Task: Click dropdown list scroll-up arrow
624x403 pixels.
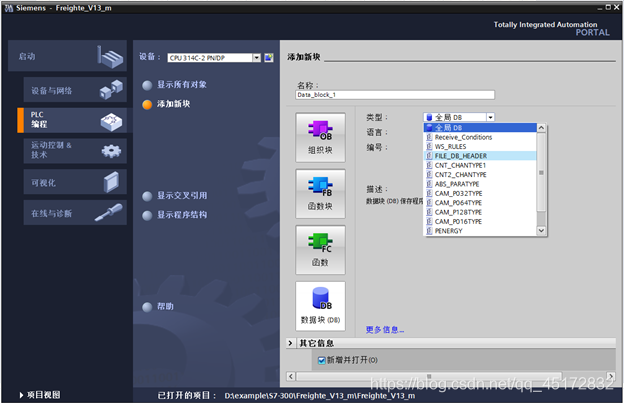Action: 541,128
